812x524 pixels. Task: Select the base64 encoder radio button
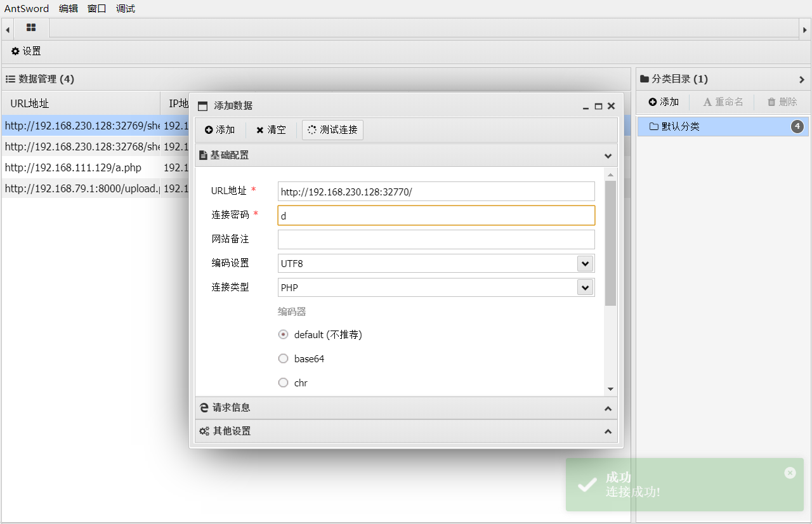click(x=284, y=358)
